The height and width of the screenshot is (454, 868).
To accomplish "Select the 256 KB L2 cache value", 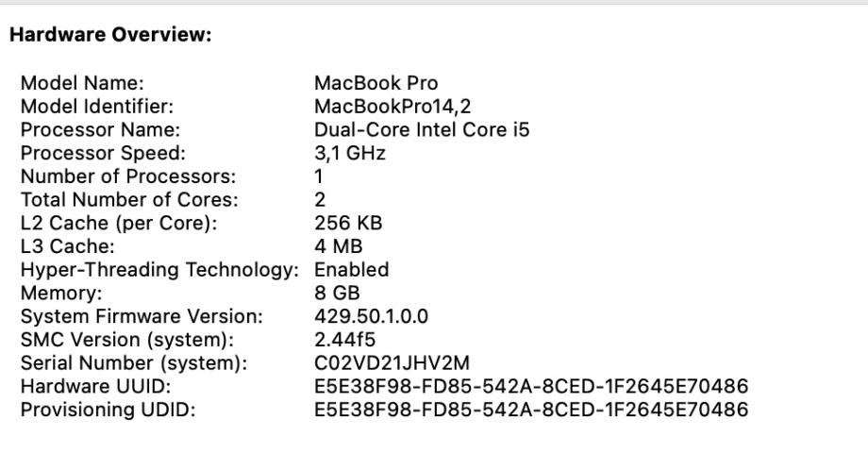I will [x=347, y=223].
